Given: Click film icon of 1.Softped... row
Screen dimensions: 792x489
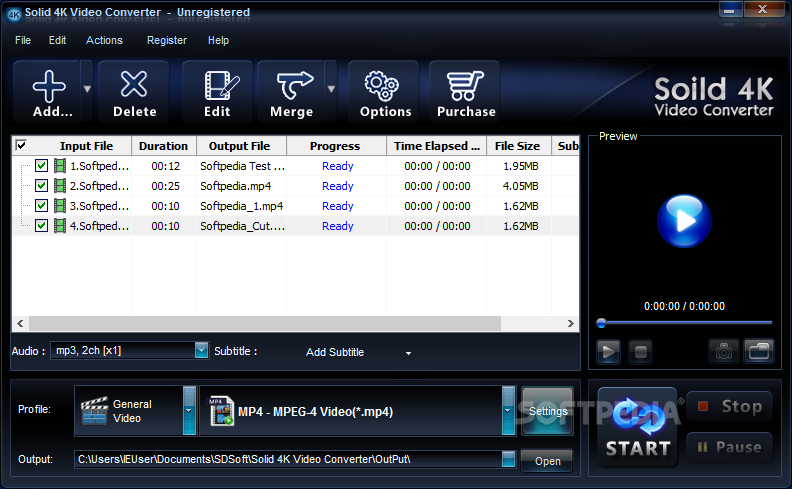Looking at the screenshot, I should click(x=60, y=166).
